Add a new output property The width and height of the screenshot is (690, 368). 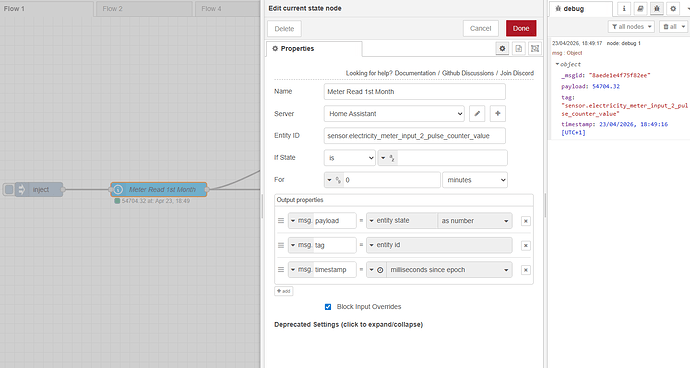pyautogui.click(x=284, y=291)
